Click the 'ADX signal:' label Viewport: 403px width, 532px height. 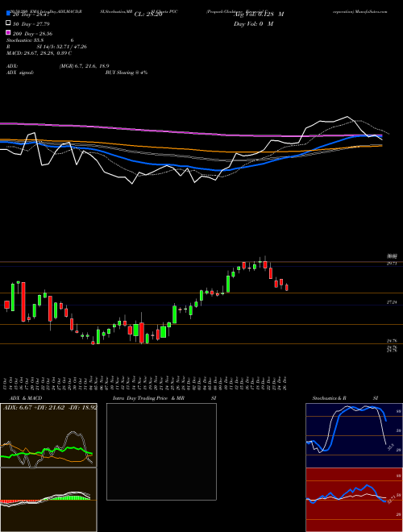click(x=20, y=73)
